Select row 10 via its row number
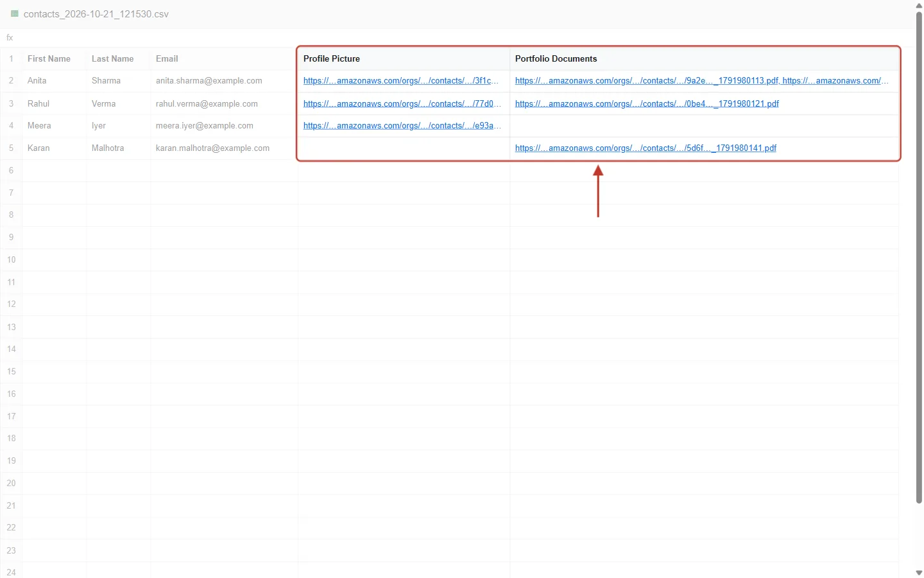Image resolution: width=924 pixels, height=578 pixels. tap(11, 260)
